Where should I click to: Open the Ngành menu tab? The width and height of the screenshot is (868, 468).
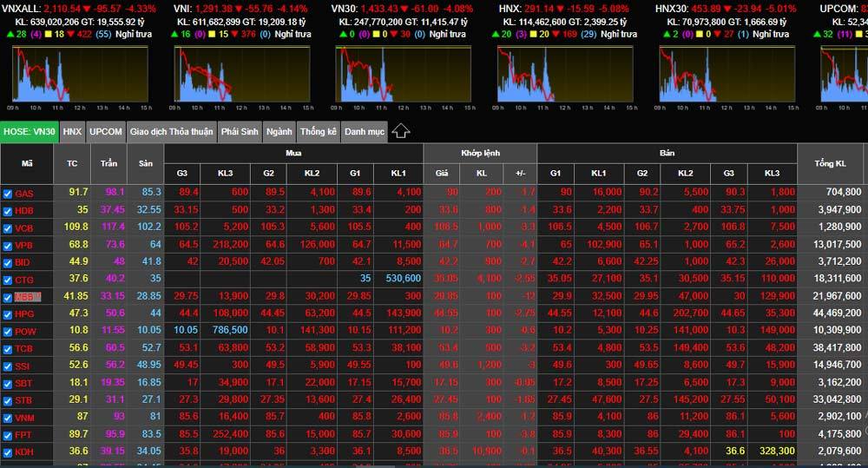279,132
